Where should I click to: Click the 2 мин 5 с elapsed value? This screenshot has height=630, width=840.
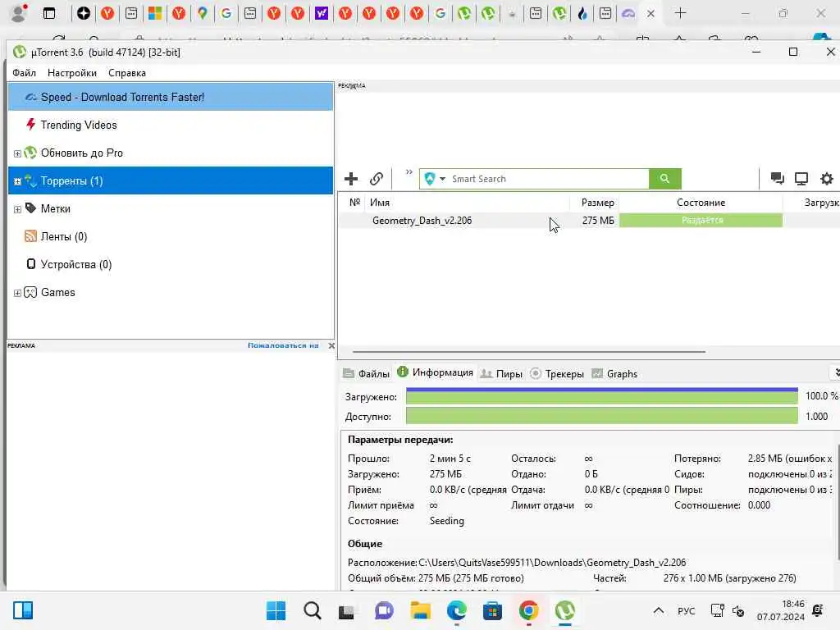tap(450, 459)
